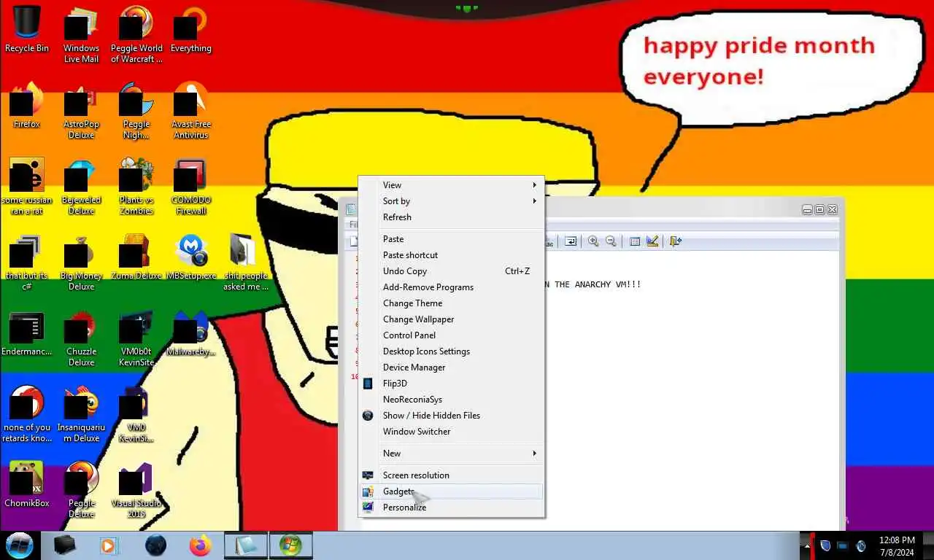Open Windows Live Mail desktop shortcut
Image resolution: width=934 pixels, height=560 pixels.
click(81, 34)
